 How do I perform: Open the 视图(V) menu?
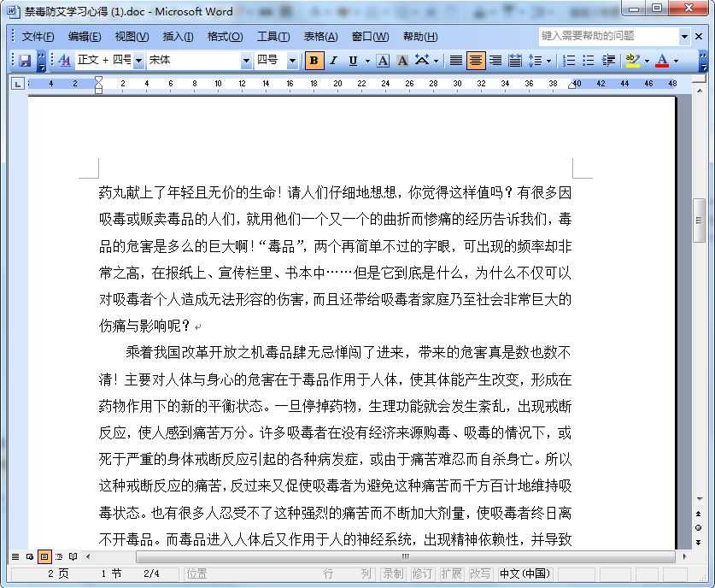click(132, 37)
